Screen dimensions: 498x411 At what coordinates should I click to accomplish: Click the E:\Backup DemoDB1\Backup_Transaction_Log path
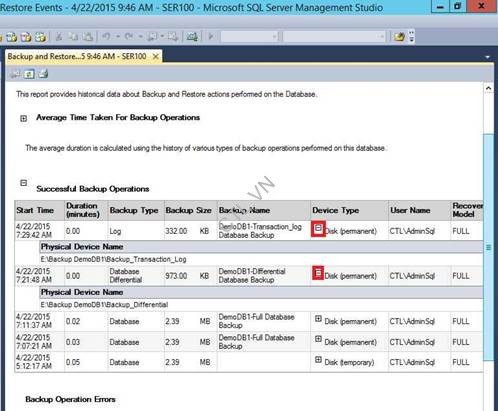(113, 259)
